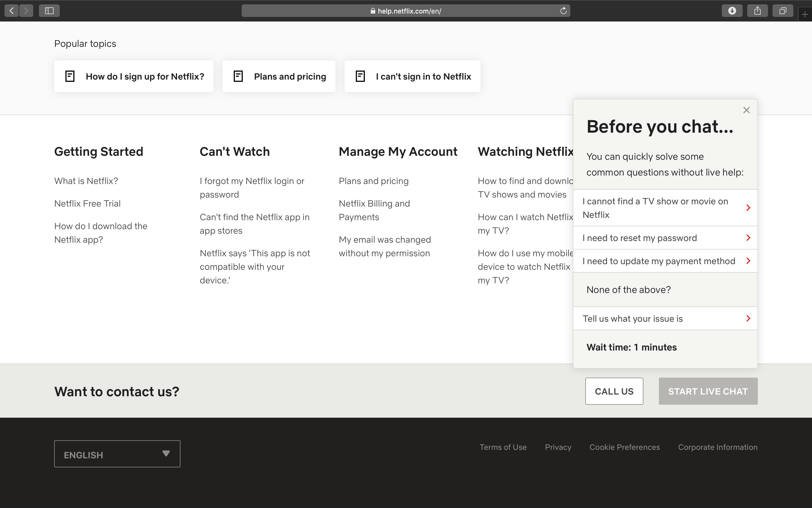The width and height of the screenshot is (812, 508).
Task: Click the 'Popular topics' label
Action: point(85,44)
